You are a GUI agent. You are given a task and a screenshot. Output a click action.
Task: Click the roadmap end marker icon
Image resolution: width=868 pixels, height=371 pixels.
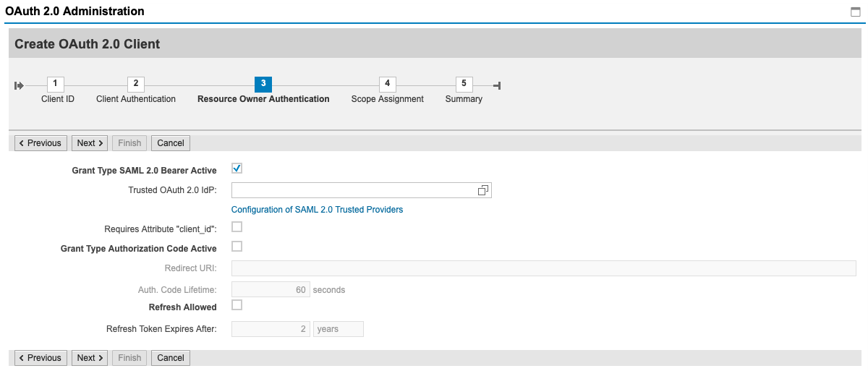pos(497,86)
